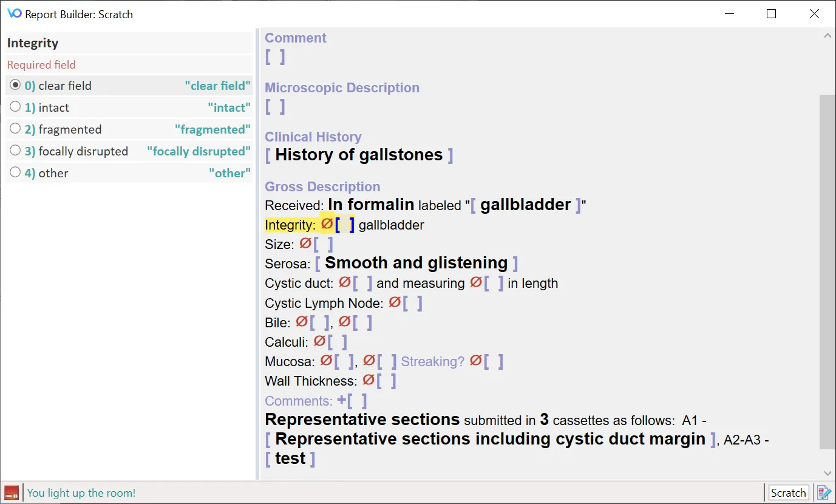Click the empty Comment field brackets
Viewport: 836px width, 504px height.
275,57
